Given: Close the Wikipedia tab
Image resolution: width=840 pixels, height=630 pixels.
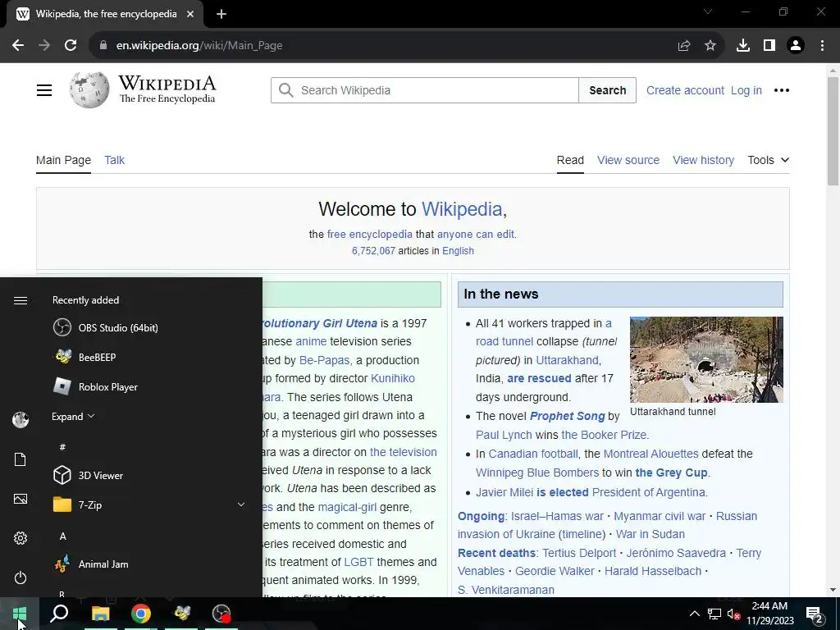Looking at the screenshot, I should [x=190, y=15].
